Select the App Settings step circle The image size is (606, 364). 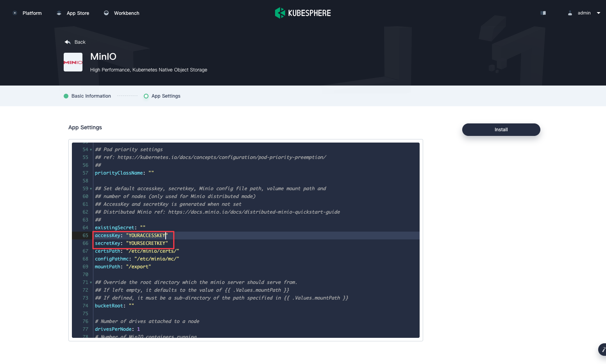(x=146, y=96)
